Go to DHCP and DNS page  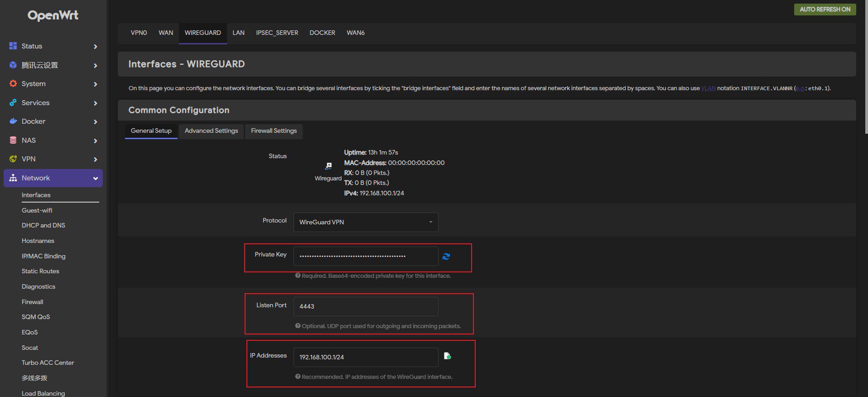click(43, 225)
